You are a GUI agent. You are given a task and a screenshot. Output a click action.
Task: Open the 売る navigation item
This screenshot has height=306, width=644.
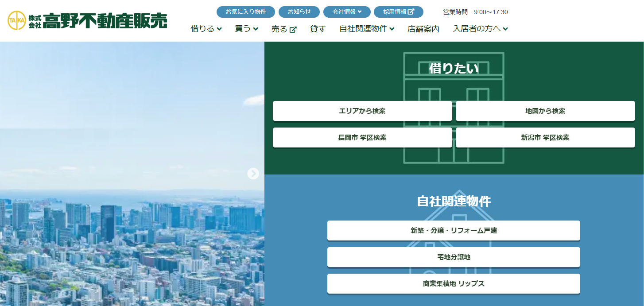coord(284,29)
